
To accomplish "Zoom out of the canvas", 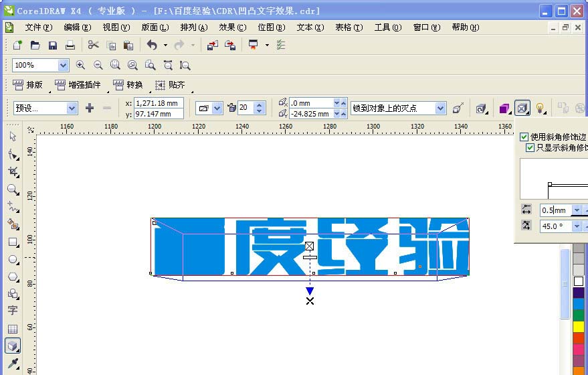I will pyautogui.click(x=98, y=65).
